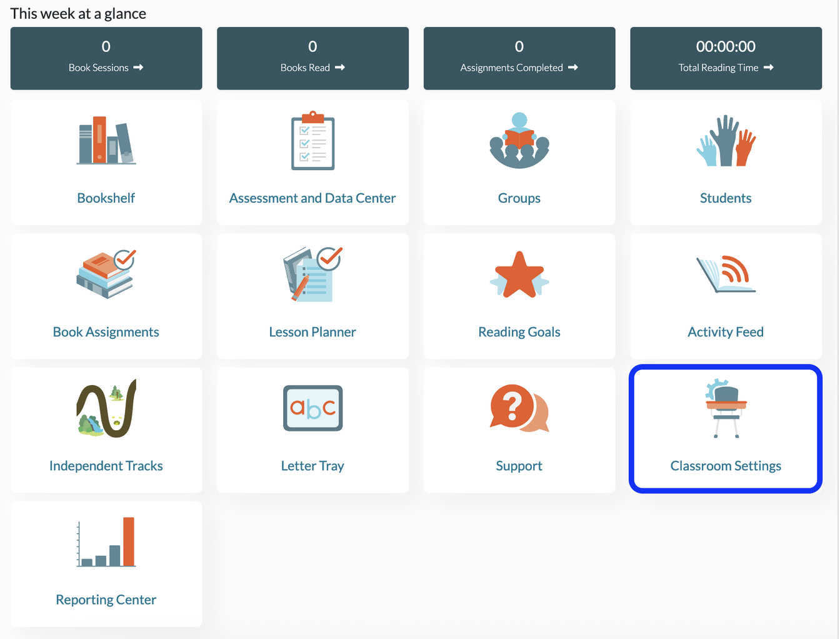The width and height of the screenshot is (840, 639).
Task: Click the Assessment clipboard checklist icon
Action: [312, 141]
